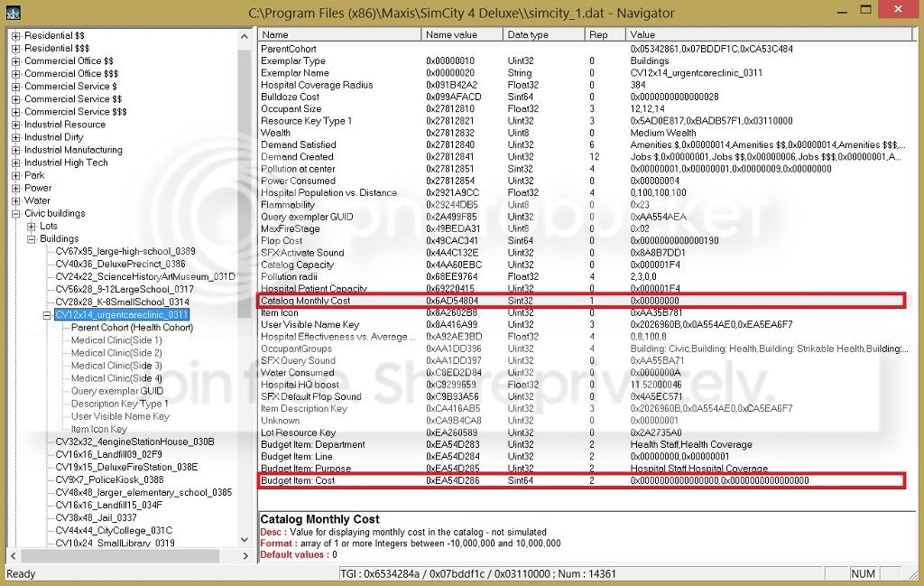Tree panel: horizontal scrollbar right arrow
Screen dimensions: 924x586
[x=245, y=556]
